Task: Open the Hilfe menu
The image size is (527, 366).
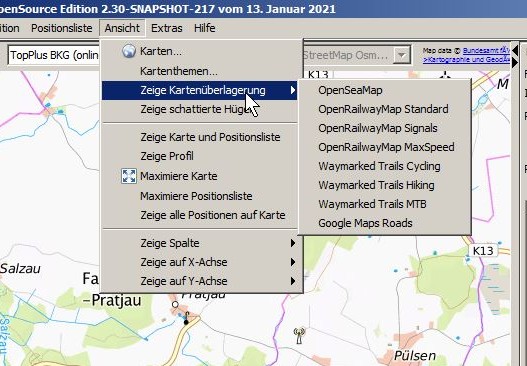Action: [x=205, y=28]
